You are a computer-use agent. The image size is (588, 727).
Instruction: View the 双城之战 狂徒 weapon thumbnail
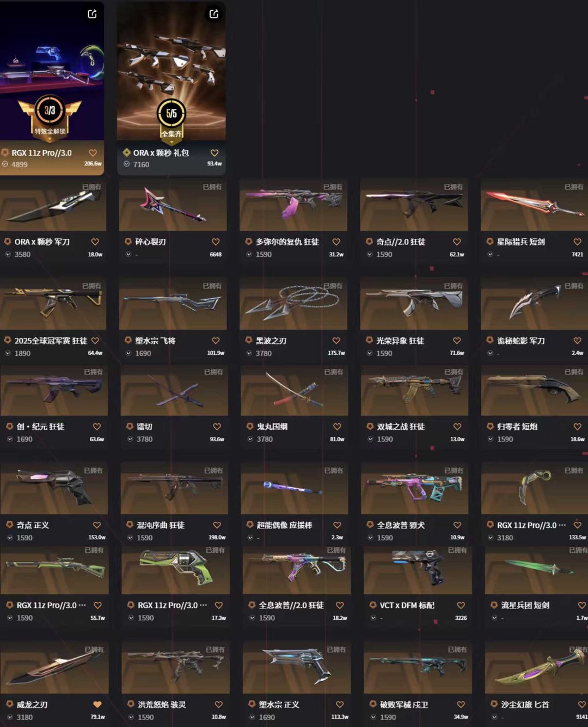pos(414,390)
